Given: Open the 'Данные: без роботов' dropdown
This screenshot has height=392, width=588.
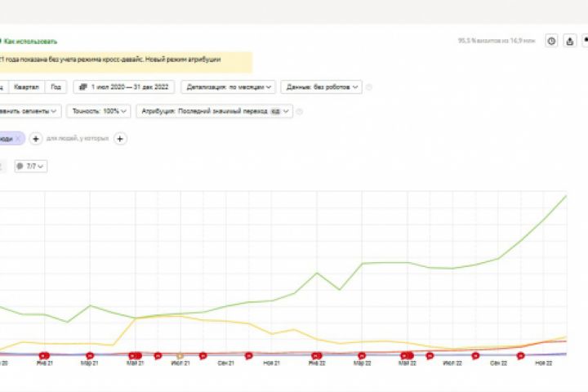Looking at the screenshot, I should click(322, 87).
